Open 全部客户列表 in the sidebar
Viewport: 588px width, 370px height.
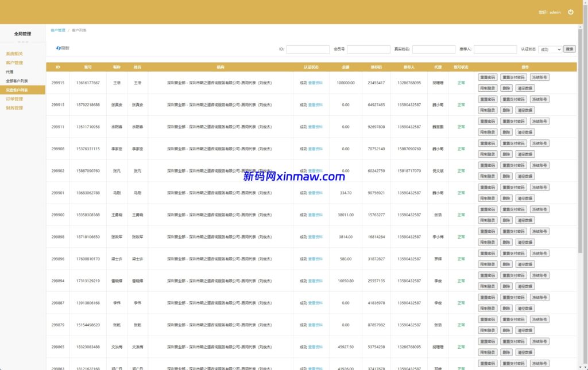point(17,81)
